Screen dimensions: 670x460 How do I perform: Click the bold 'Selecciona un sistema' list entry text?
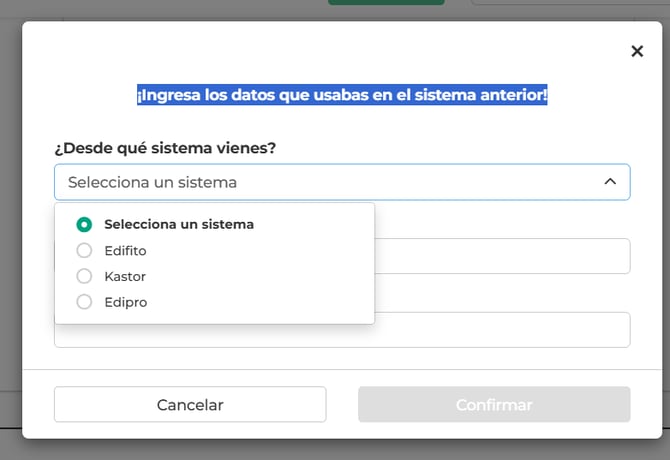179,224
